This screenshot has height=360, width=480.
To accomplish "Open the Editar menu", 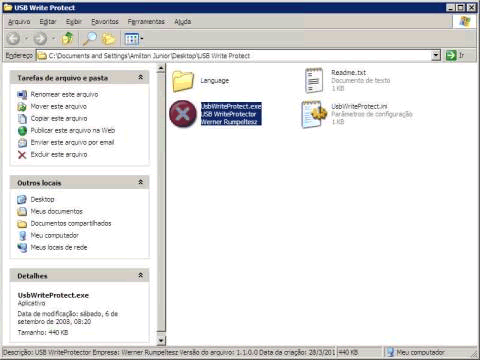I will [x=48, y=22].
